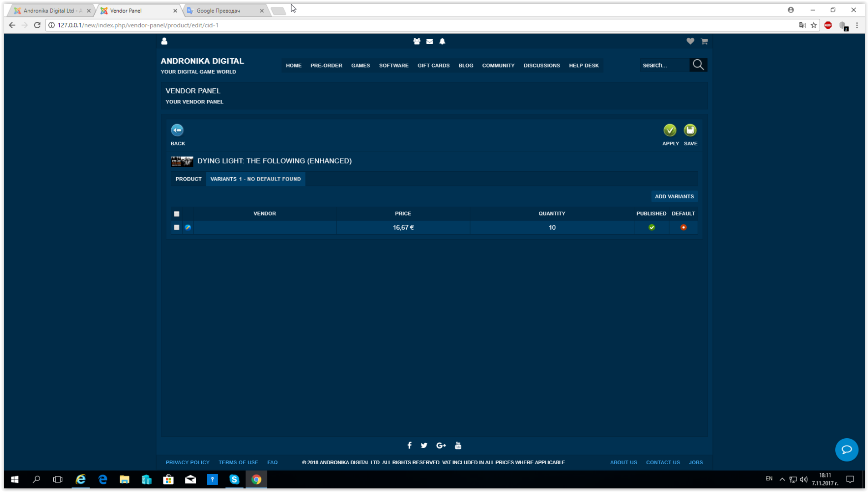868x492 pixels.
Task: Open the shopping cart icon
Action: tap(705, 41)
